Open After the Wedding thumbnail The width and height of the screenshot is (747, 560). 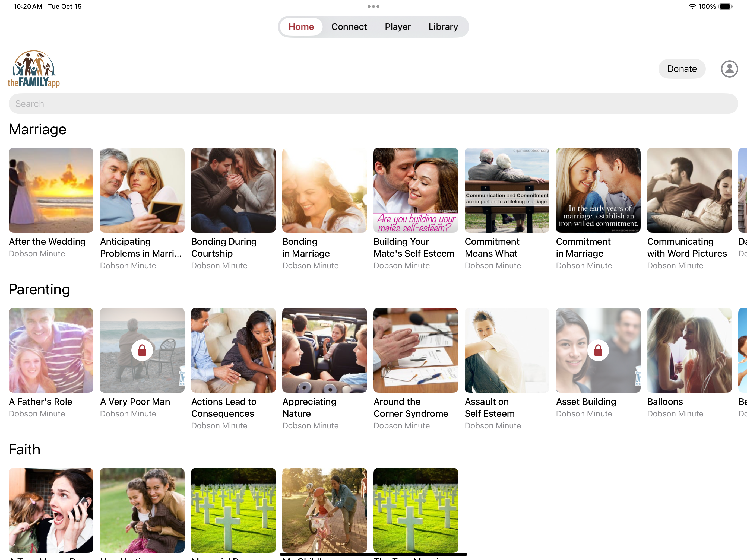(51, 190)
